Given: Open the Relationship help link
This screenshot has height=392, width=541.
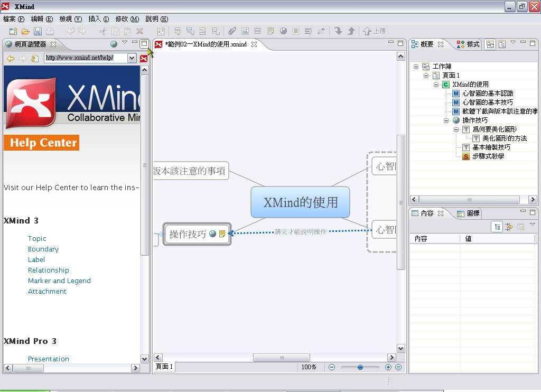Looking at the screenshot, I should coord(48,270).
